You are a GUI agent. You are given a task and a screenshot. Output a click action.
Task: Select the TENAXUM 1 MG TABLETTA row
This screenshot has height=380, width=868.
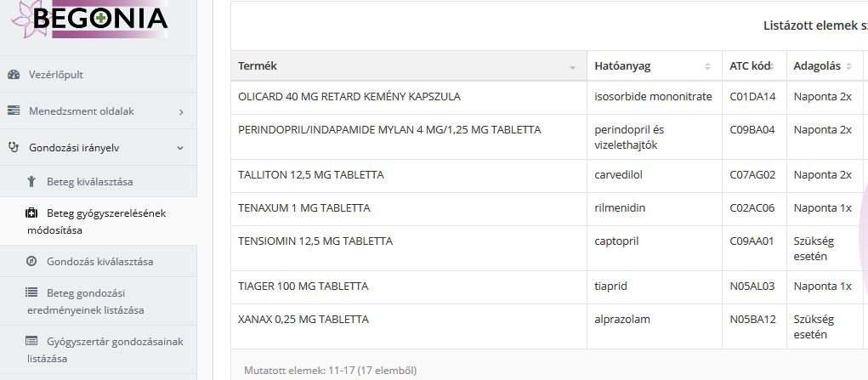(549, 209)
